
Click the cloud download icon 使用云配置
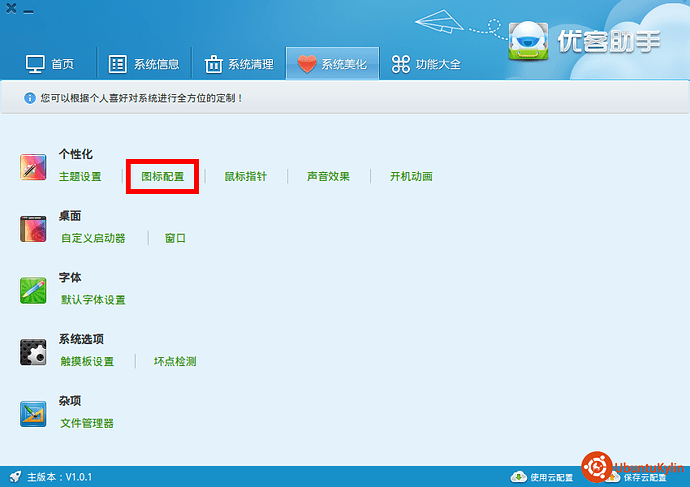518,477
